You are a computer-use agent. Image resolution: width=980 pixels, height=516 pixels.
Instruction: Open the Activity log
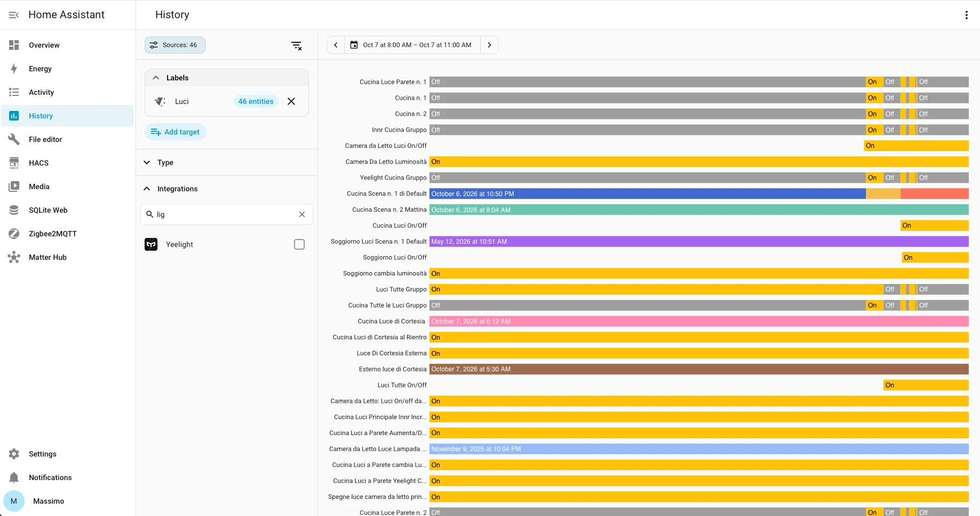[x=67, y=92]
